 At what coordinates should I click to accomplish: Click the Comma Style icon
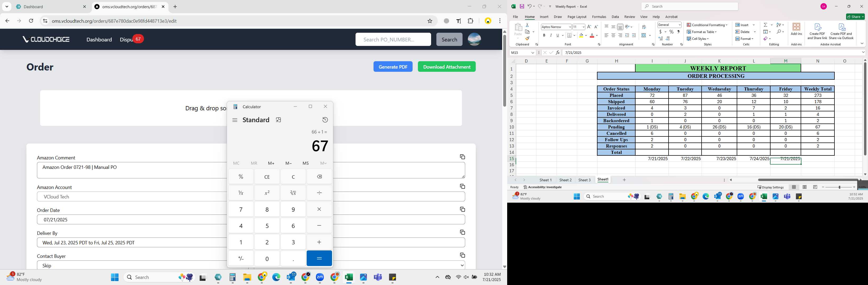point(678,32)
